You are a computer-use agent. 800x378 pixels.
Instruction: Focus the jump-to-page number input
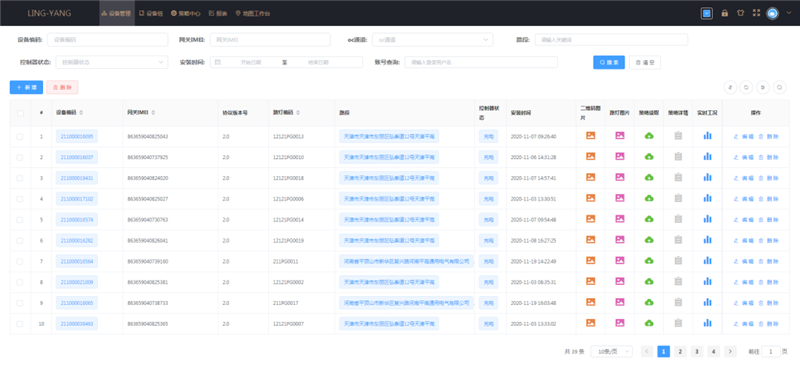pyautogui.click(x=770, y=351)
